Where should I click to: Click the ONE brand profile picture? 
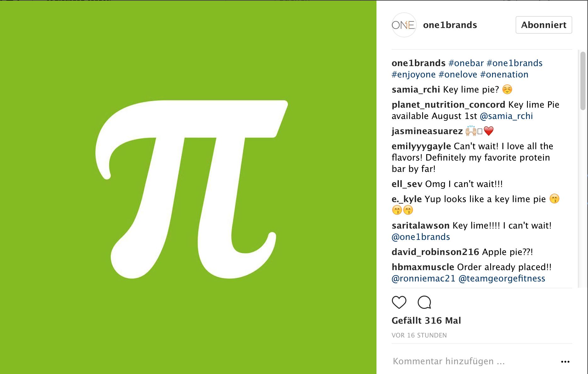[x=404, y=25]
